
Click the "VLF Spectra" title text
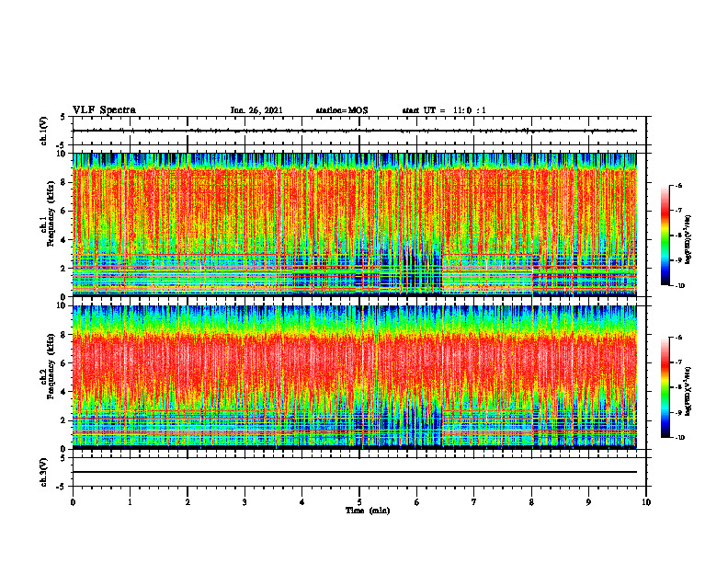pos(104,110)
